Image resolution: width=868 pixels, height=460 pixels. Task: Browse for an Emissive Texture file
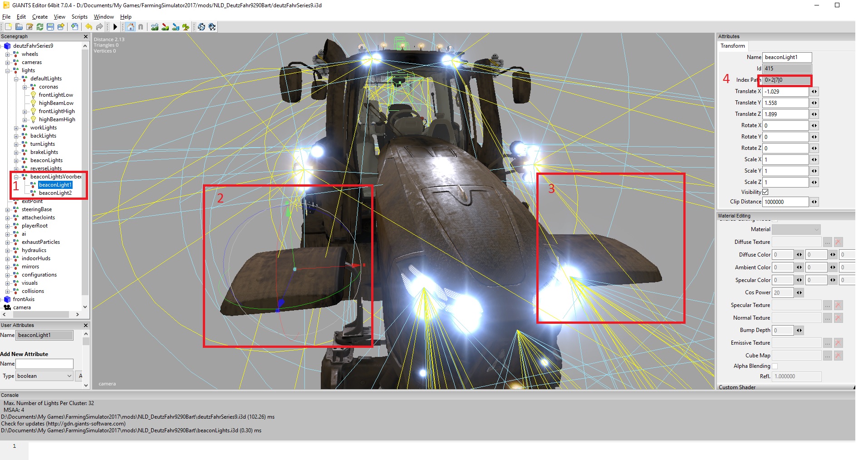828,343
